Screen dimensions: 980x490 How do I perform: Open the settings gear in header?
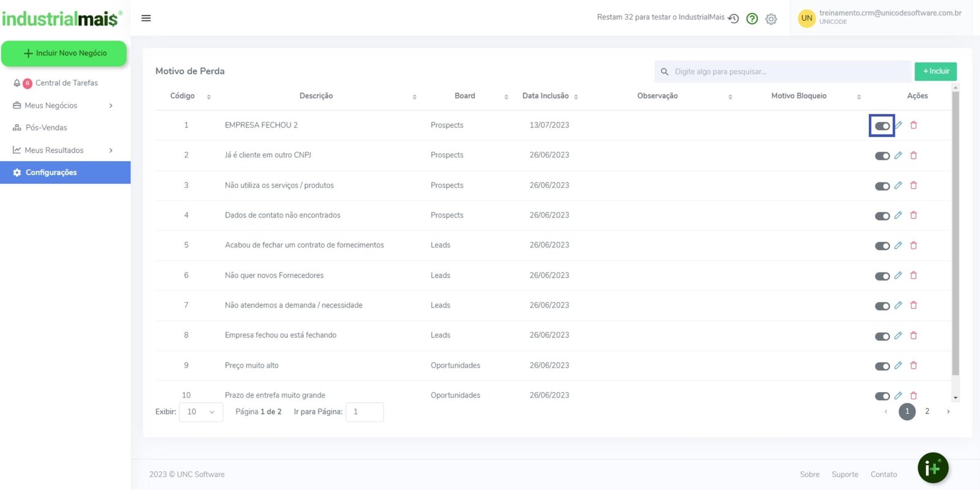point(771,19)
